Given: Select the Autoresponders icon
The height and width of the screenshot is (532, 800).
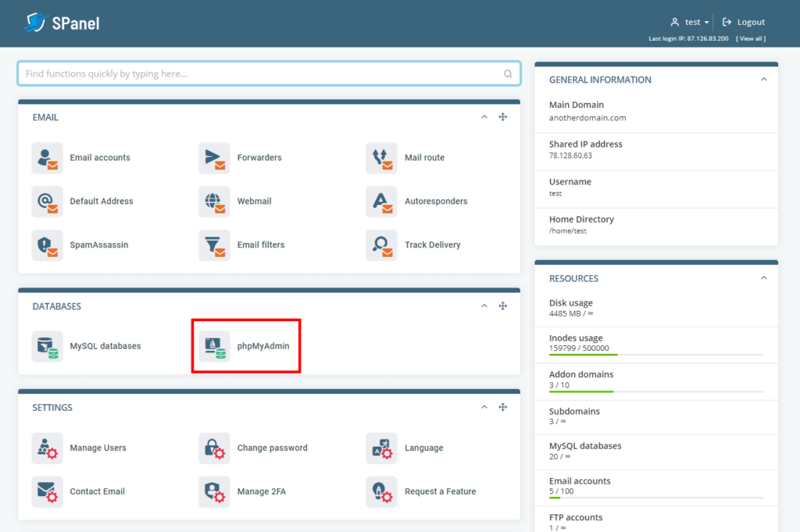Looking at the screenshot, I should pos(381,202).
